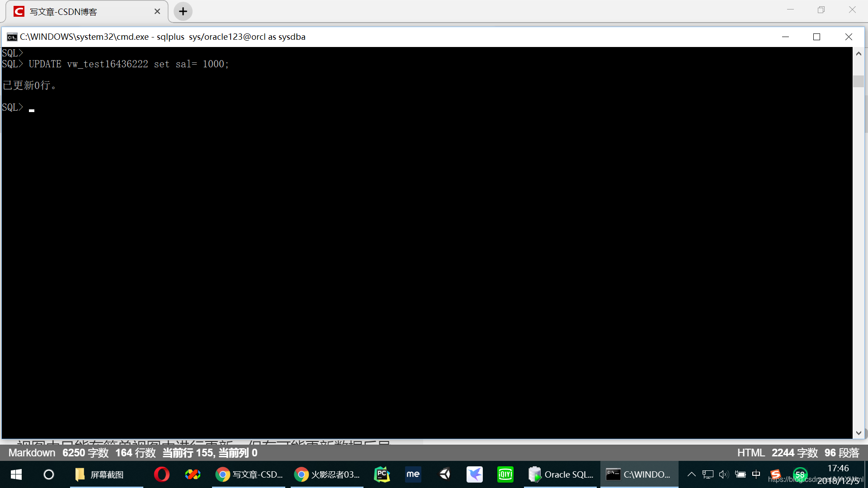Screen dimensions: 868x488
Task: Open the blue bird app icon
Action: 475,474
